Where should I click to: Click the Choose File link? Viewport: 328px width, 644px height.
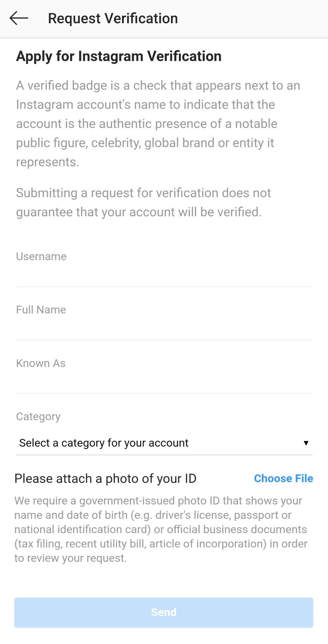[283, 478]
